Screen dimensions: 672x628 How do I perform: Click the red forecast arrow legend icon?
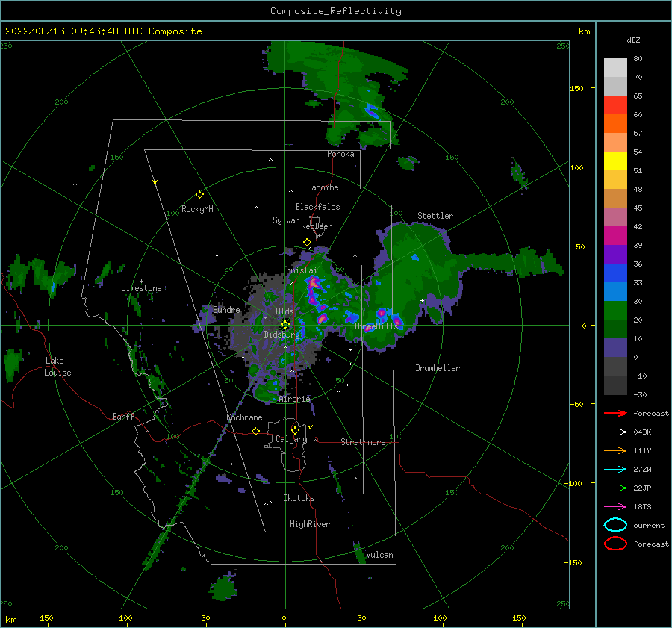(615, 413)
